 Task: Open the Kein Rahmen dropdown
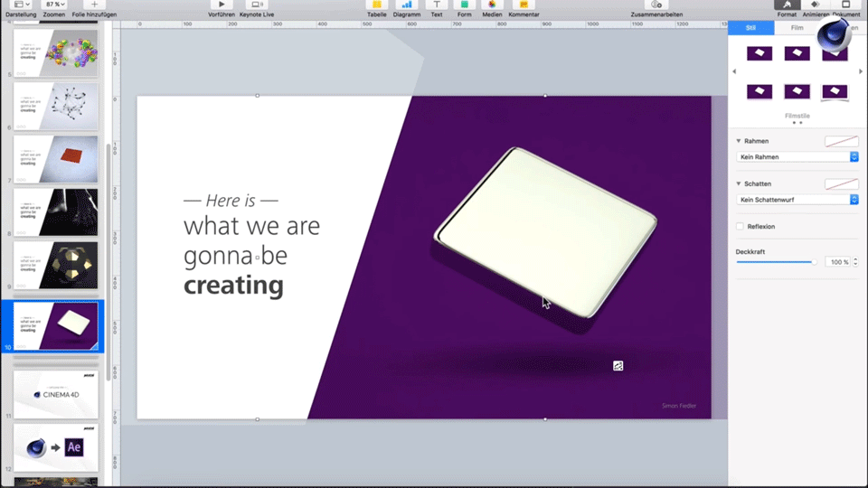click(x=797, y=157)
